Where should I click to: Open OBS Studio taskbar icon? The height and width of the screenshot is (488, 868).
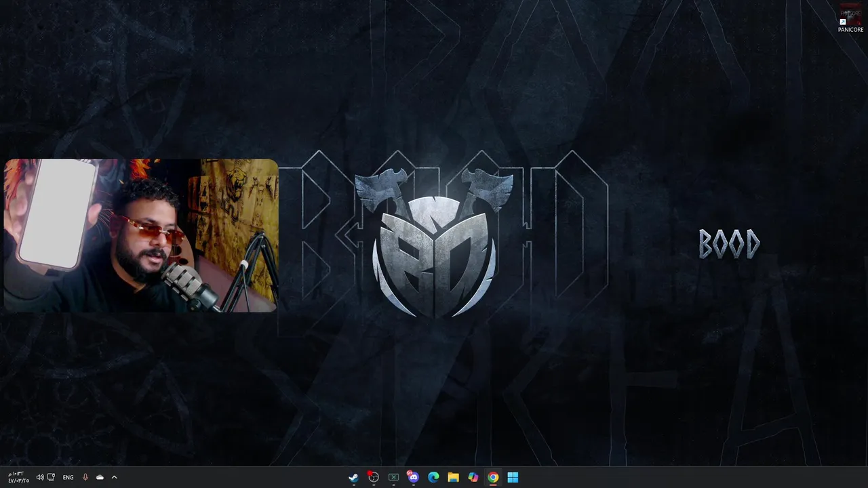(373, 477)
